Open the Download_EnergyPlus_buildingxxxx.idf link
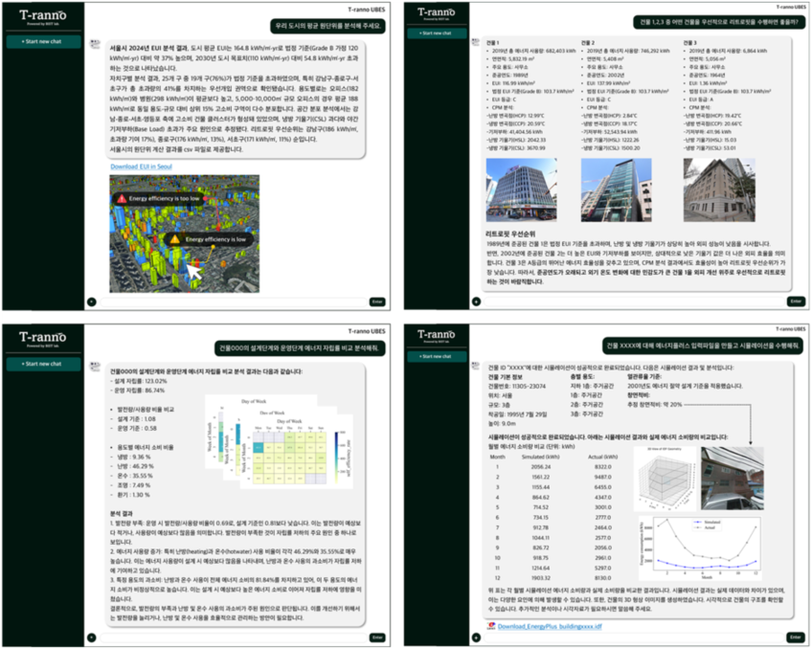The height and width of the screenshot is (648, 812). coord(550,627)
